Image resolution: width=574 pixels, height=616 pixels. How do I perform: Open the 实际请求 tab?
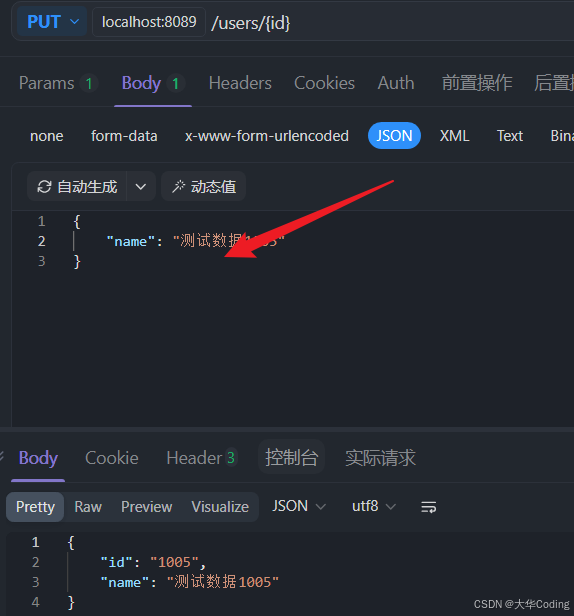tap(380, 458)
